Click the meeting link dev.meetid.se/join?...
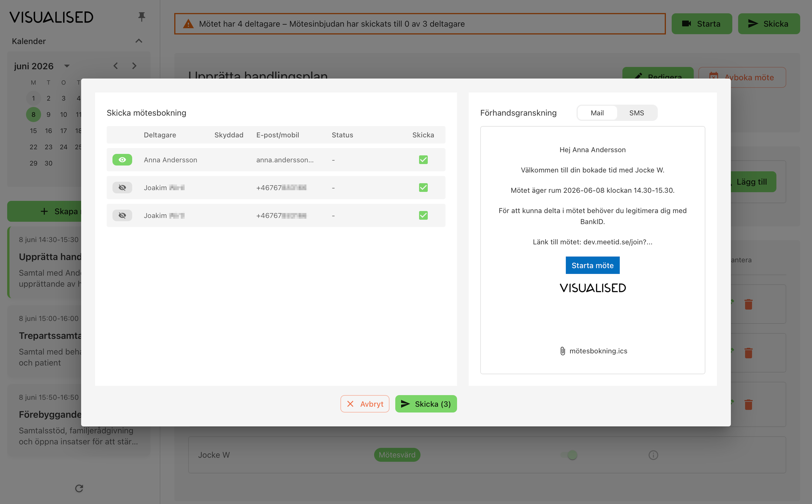This screenshot has width=812, height=504. click(x=618, y=242)
